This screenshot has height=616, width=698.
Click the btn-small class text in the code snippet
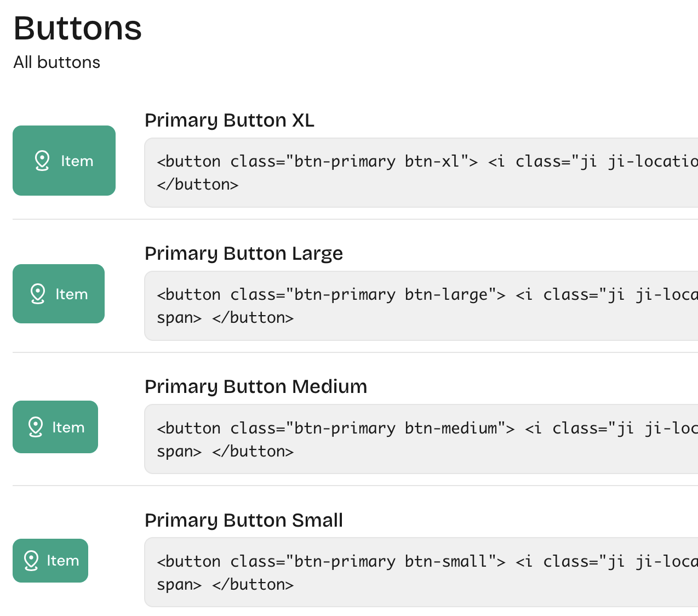point(446,561)
